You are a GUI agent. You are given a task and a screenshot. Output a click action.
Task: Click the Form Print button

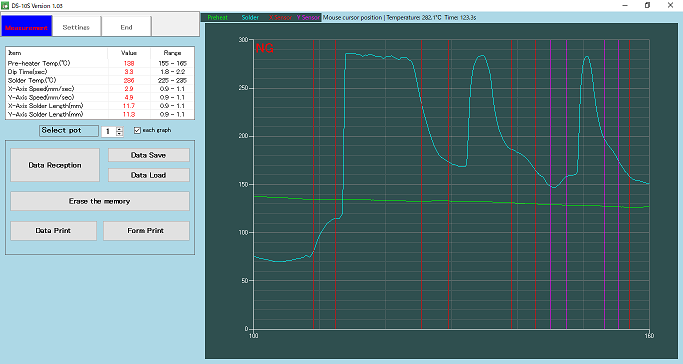[146, 230]
